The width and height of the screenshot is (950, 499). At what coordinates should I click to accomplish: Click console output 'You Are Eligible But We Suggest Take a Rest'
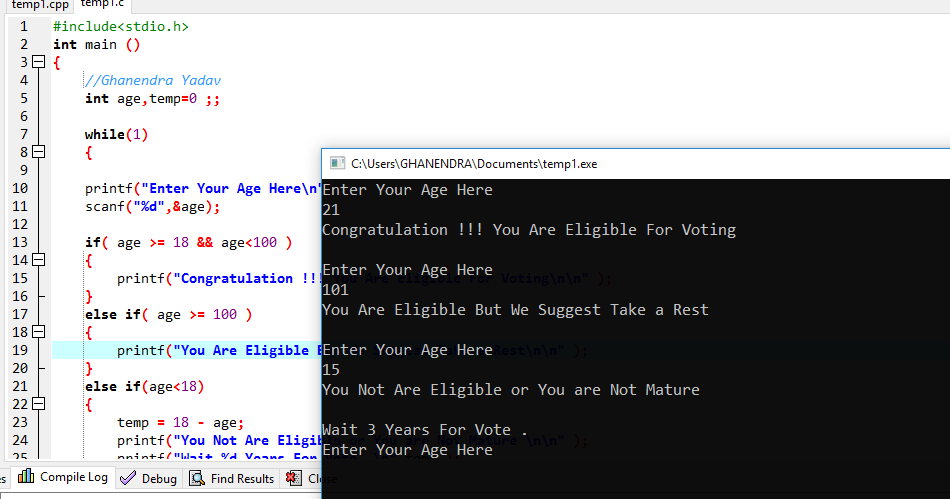coord(515,310)
